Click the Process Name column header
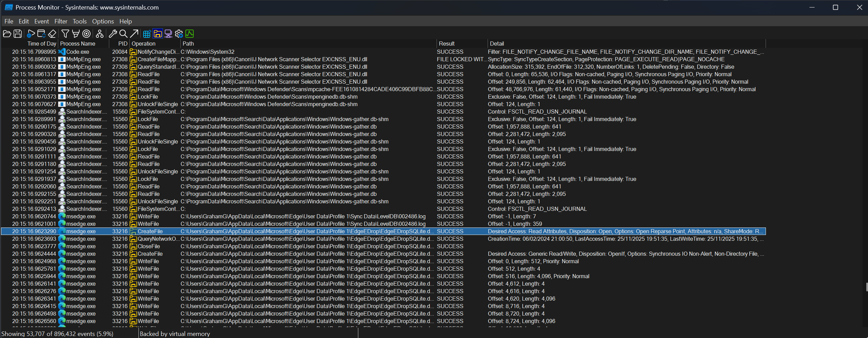Viewport: 868px width, 338px height. click(78, 44)
